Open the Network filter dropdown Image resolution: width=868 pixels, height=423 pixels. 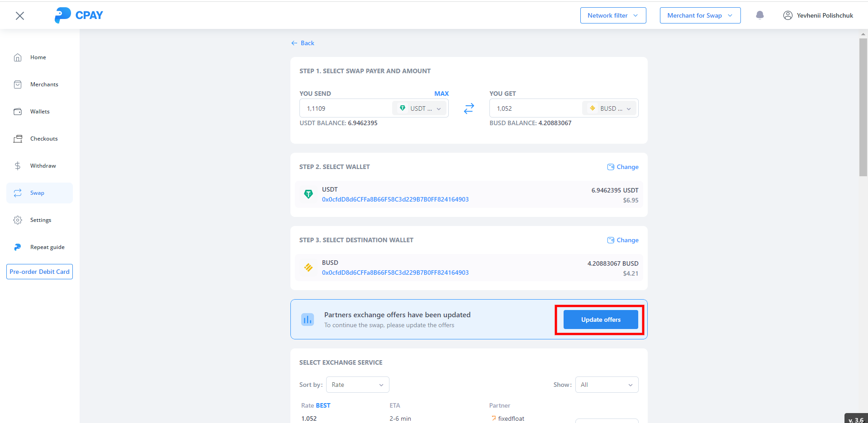pyautogui.click(x=613, y=15)
